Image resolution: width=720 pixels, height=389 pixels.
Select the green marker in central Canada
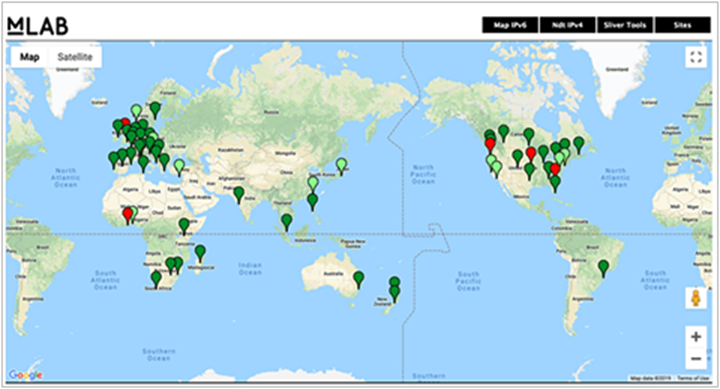(529, 135)
